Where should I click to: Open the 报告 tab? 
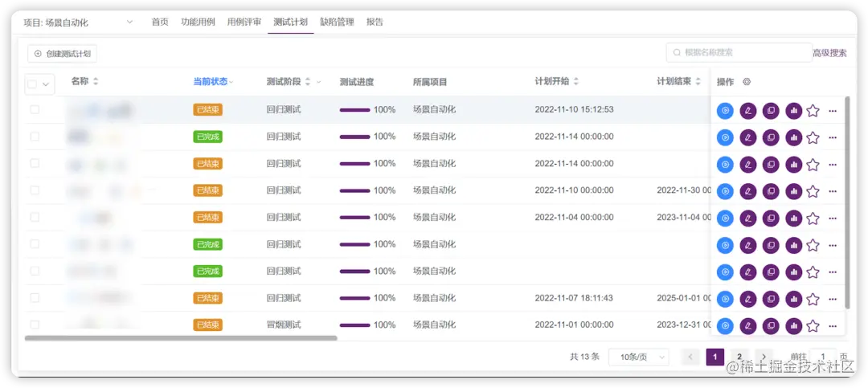[x=375, y=22]
